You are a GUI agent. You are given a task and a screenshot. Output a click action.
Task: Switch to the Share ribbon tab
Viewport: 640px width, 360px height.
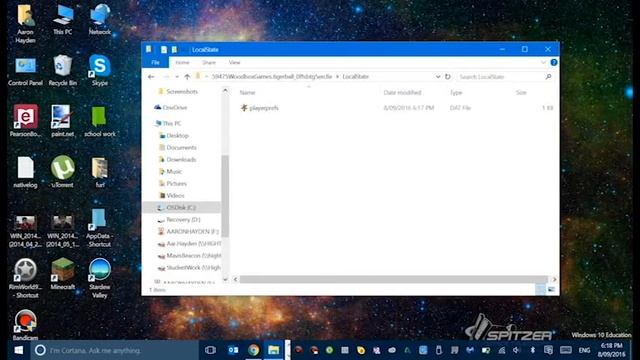[209, 62]
